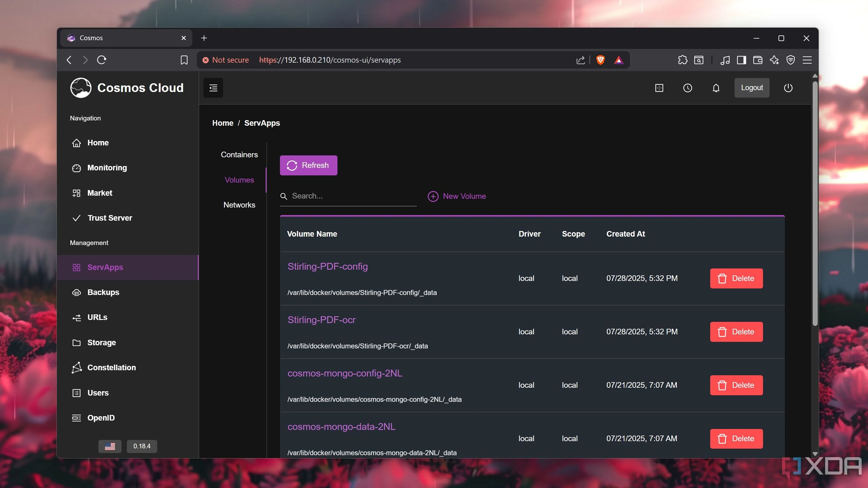Image resolution: width=868 pixels, height=488 pixels.
Task: Go back in browser history
Action: [x=69, y=60]
